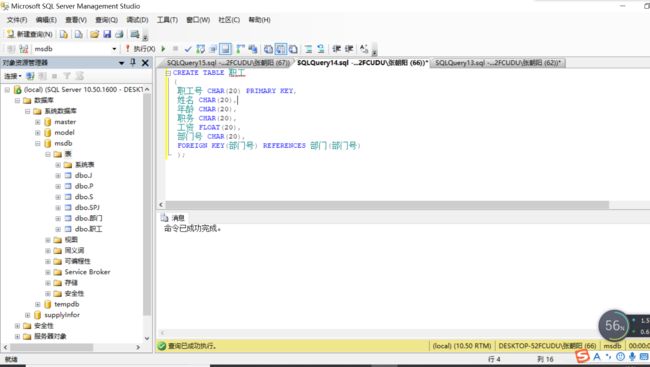Click the 56% circular monitor widget
The width and height of the screenshot is (650, 367).
point(614,326)
